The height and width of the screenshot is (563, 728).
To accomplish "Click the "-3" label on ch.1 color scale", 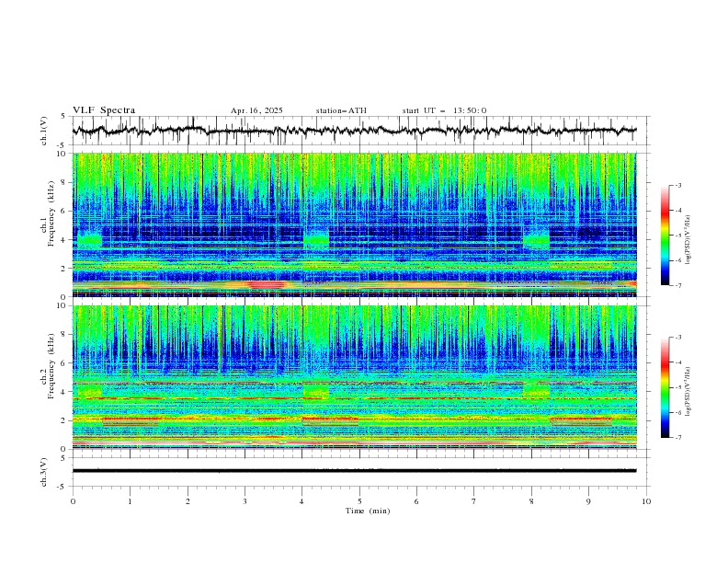I will (x=677, y=185).
